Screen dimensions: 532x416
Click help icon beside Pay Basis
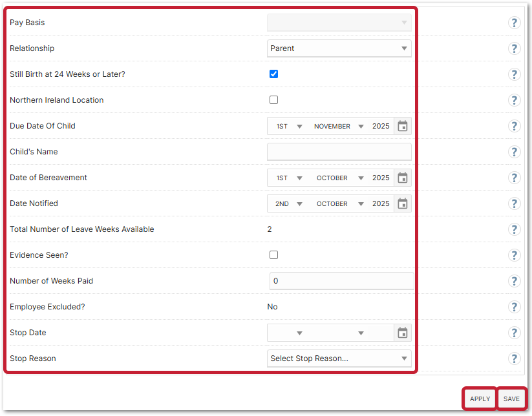[515, 23]
